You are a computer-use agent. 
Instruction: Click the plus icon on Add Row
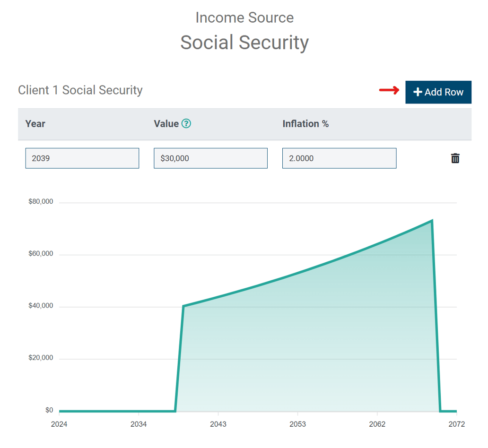418,92
